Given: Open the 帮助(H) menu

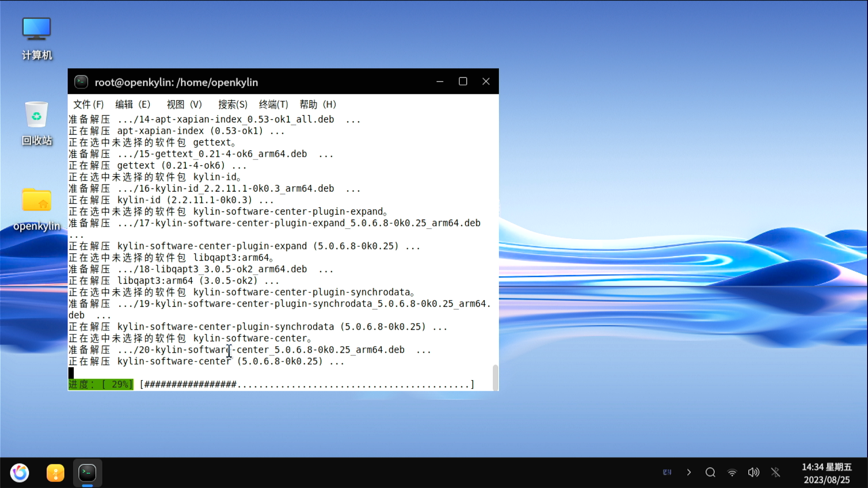Looking at the screenshot, I should pos(318,104).
